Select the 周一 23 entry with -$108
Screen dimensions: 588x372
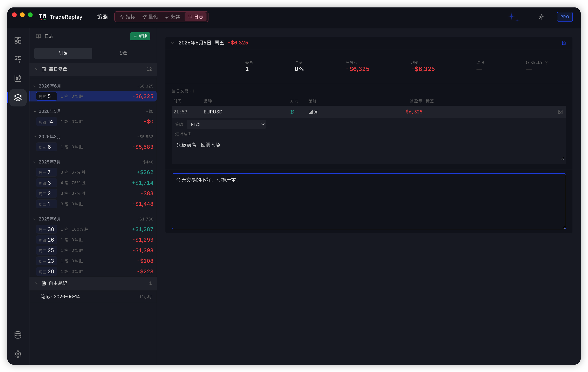(x=93, y=261)
